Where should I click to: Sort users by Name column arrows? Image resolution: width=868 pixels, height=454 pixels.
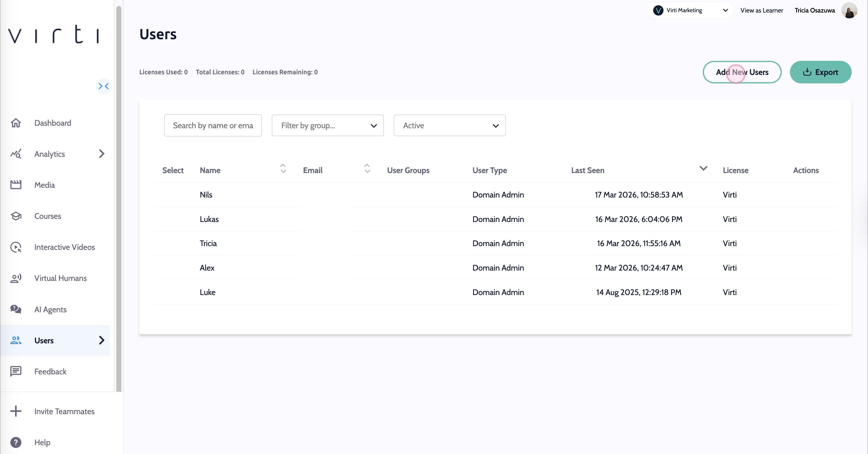tap(283, 168)
